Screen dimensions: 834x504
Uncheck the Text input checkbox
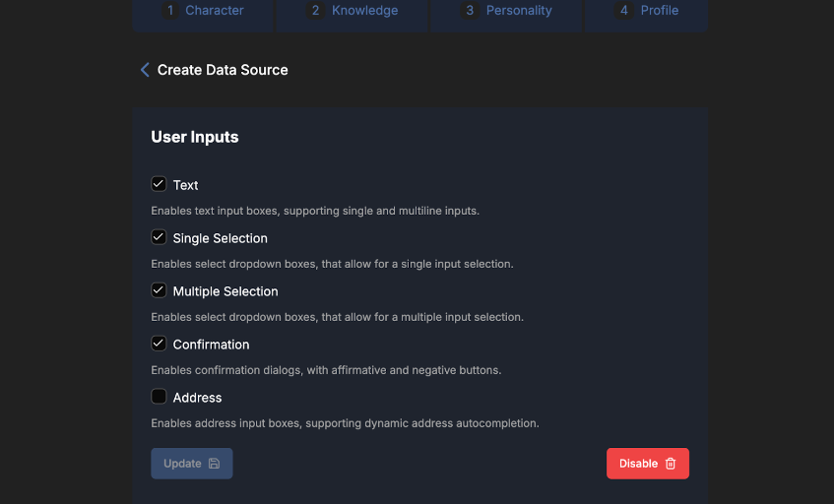point(159,184)
